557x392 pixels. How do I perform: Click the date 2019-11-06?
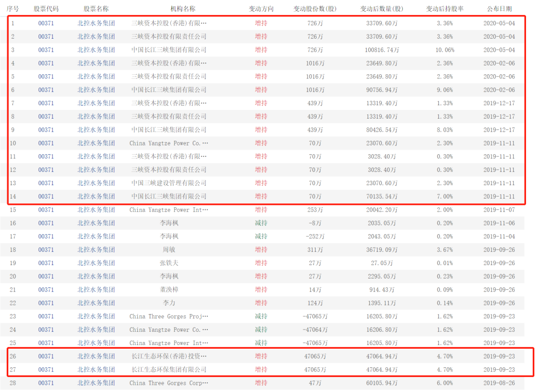pos(499,223)
